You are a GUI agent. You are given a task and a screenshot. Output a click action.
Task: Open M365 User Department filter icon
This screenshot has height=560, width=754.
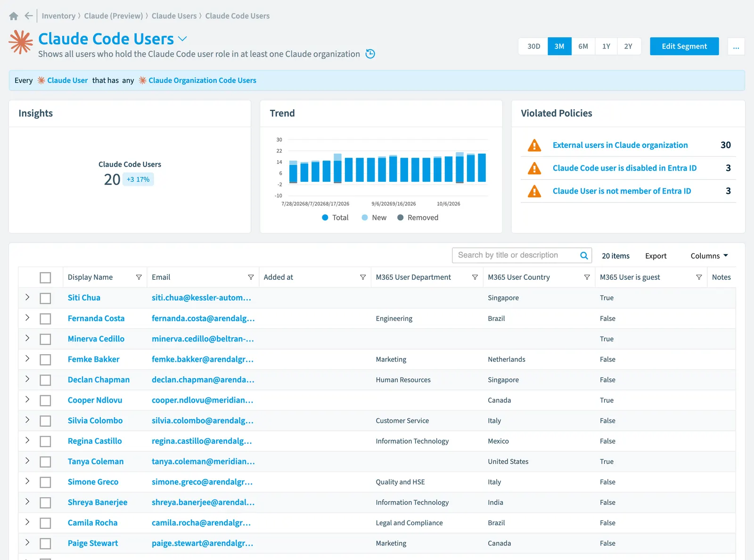pyautogui.click(x=475, y=277)
